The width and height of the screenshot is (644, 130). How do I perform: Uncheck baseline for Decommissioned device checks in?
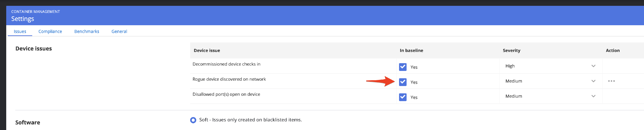point(402,67)
